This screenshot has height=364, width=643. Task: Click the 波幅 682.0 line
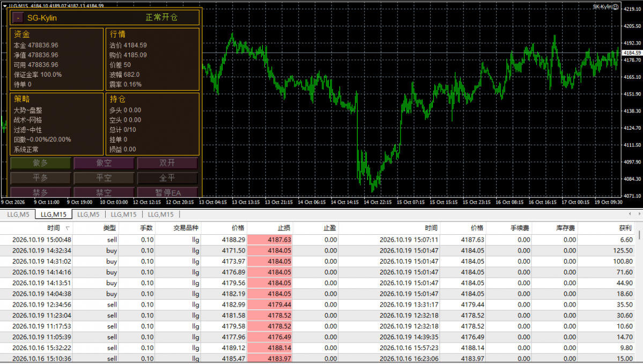124,75
